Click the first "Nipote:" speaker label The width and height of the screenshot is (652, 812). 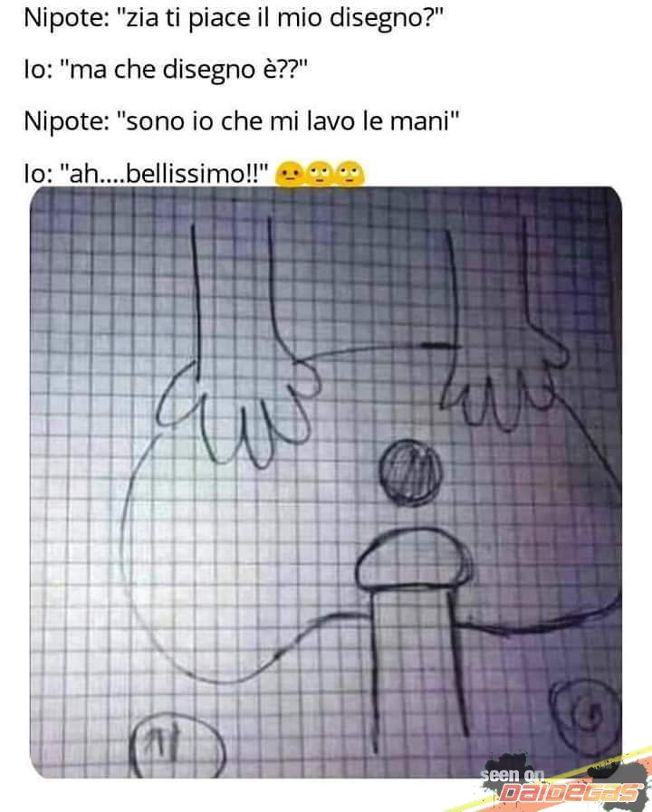(x=66, y=20)
